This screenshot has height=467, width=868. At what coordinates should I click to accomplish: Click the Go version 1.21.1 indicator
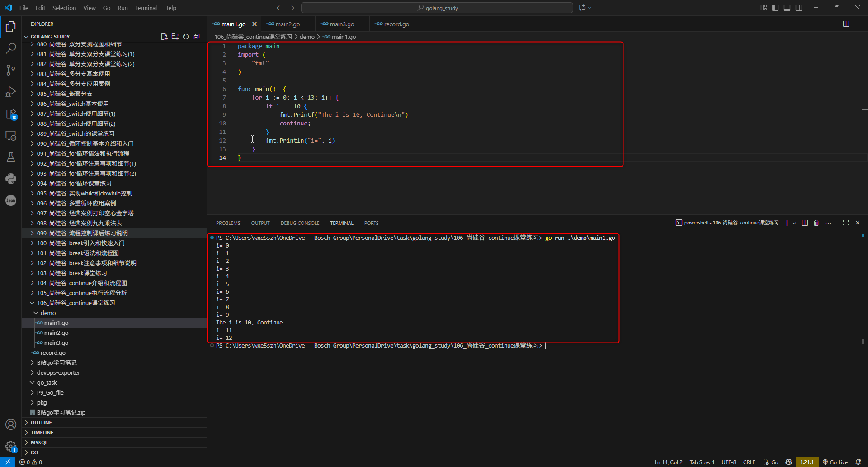(807, 462)
